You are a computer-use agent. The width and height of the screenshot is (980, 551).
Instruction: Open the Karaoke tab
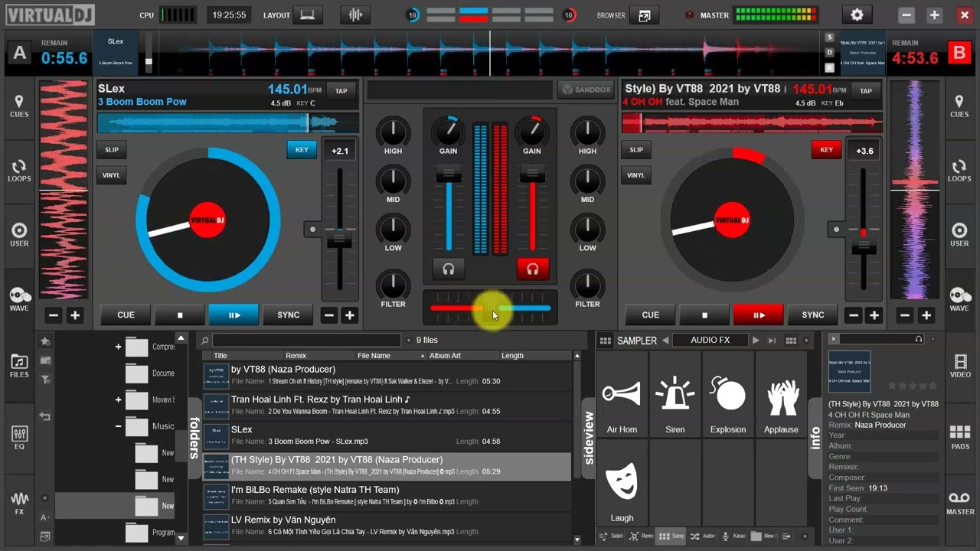point(733,536)
